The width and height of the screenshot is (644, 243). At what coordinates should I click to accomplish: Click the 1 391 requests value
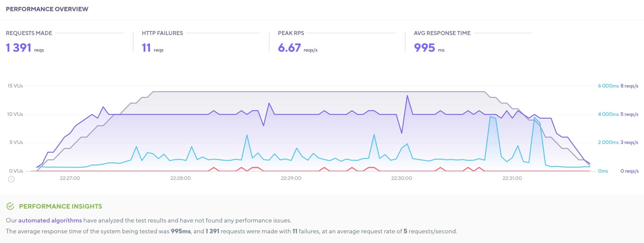pos(25,48)
